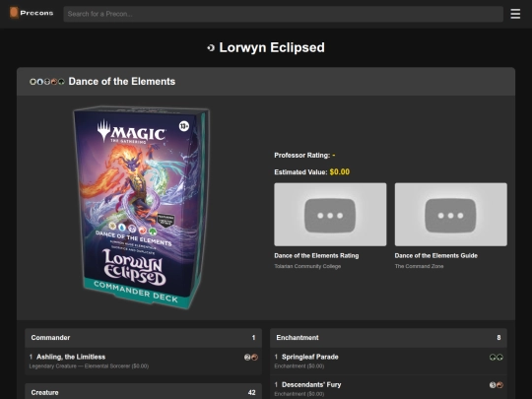Viewport: 532px width, 399px height.
Task: Click Tolarian Community College channel name
Action: [307, 266]
